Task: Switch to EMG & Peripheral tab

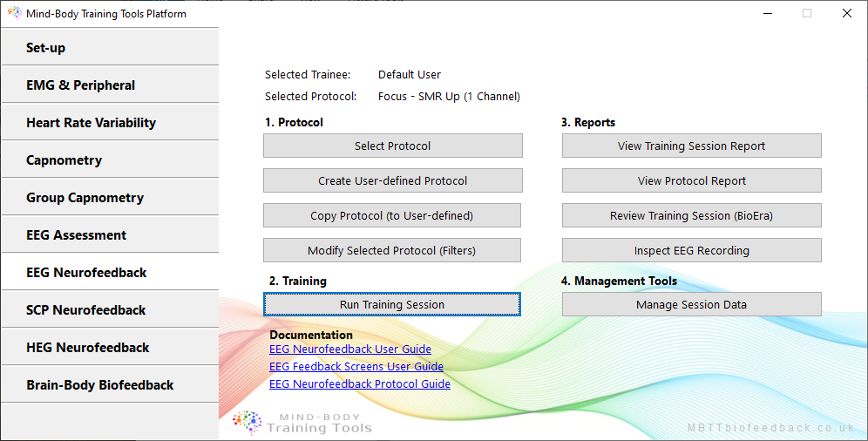Action: pyautogui.click(x=110, y=85)
